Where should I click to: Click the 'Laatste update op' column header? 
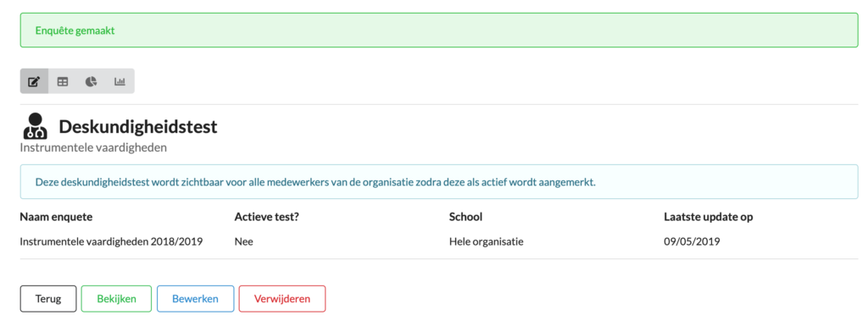pyautogui.click(x=708, y=217)
